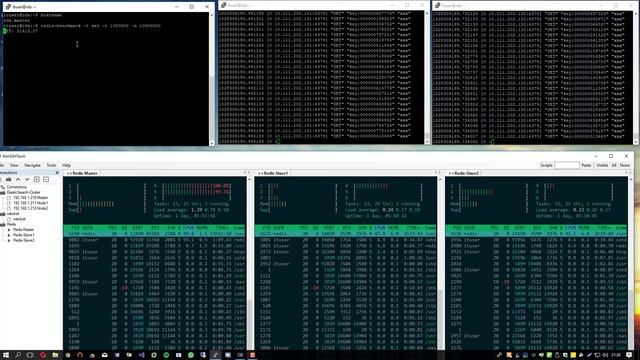
Task: Open the Windows Start menu
Action: pyautogui.click(x=6, y=355)
